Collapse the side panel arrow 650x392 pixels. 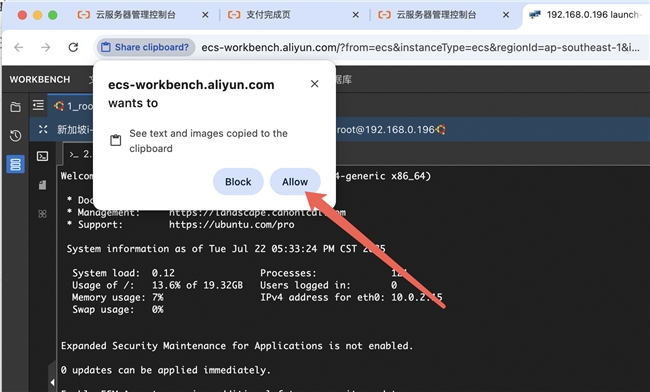(x=52, y=382)
